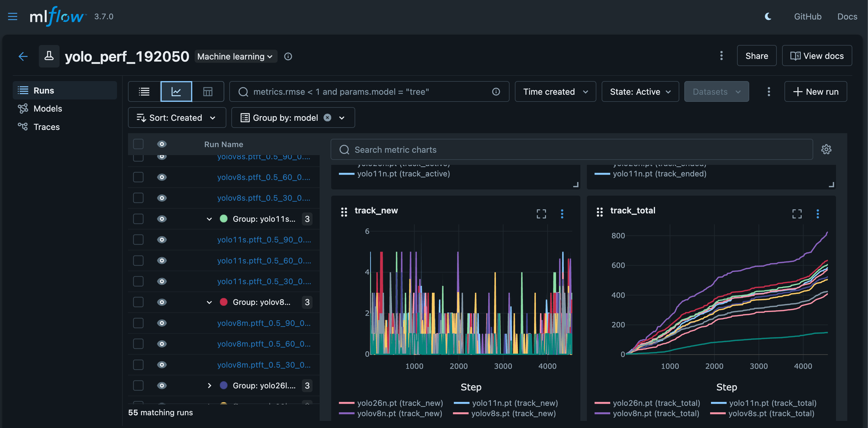Hide the yolov8m.ptft_0.5_60 run visibility
Image resolution: width=868 pixels, height=428 pixels.
[162, 344]
